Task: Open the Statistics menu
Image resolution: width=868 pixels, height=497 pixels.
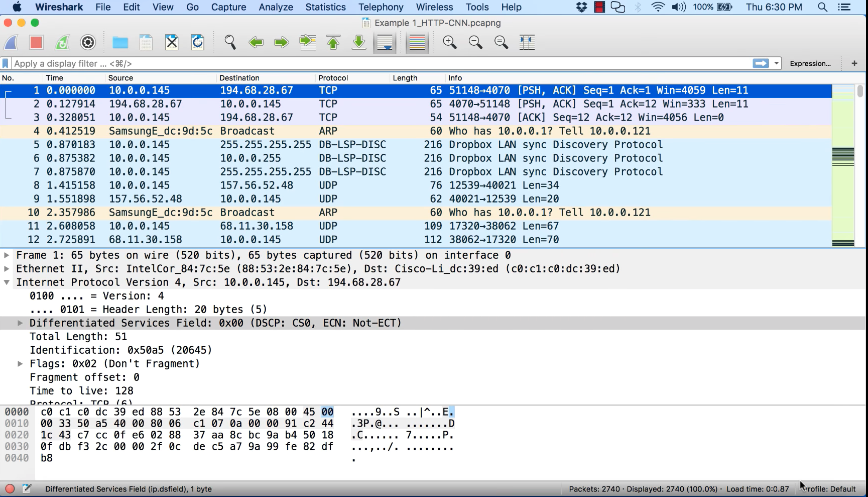Action: (325, 7)
